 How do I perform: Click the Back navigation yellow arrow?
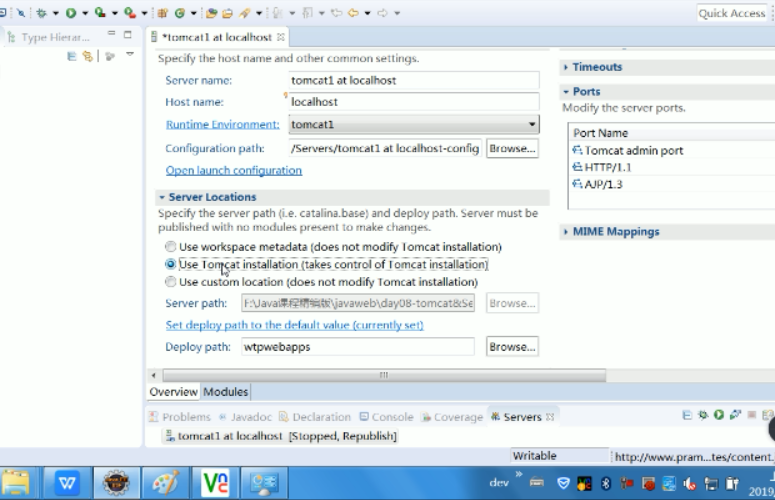[x=353, y=13]
